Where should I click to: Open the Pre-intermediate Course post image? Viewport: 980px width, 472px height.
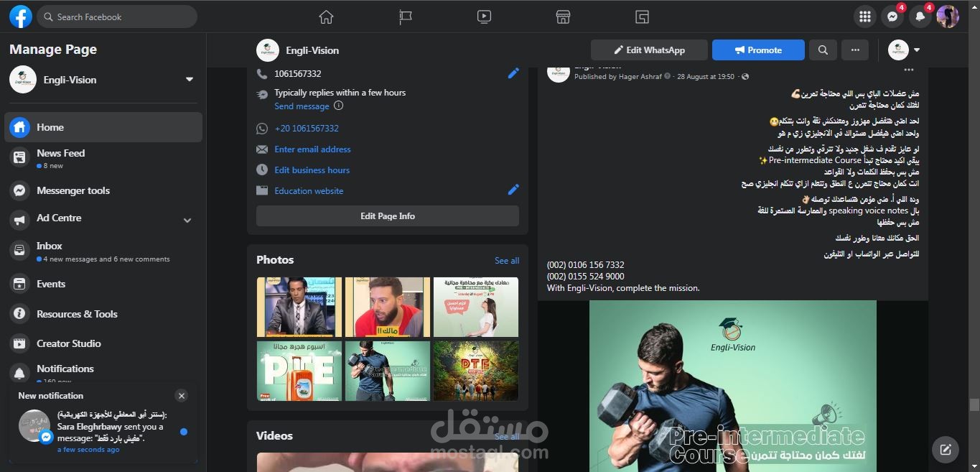(733, 386)
